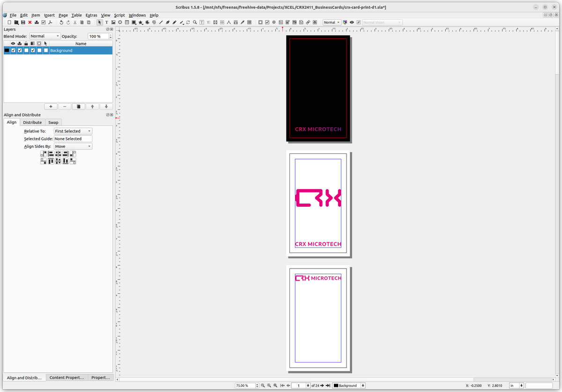Delete layer with minus button

click(65, 107)
